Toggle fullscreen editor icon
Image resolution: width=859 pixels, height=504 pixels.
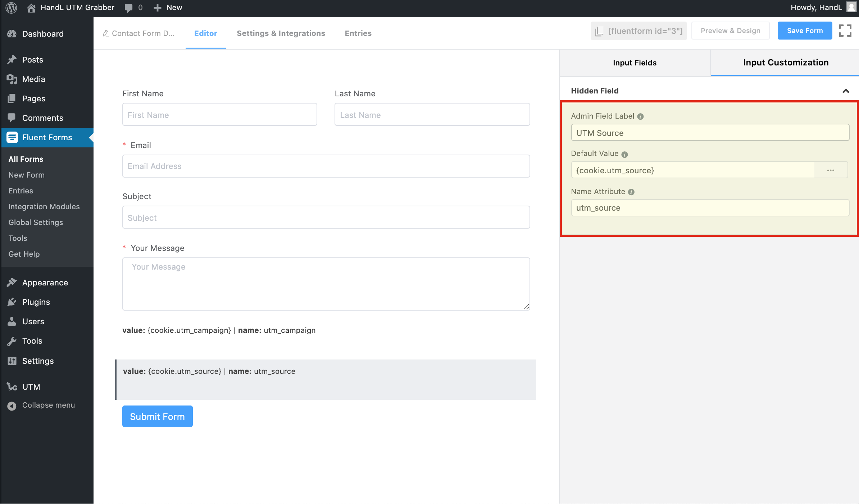tap(845, 31)
